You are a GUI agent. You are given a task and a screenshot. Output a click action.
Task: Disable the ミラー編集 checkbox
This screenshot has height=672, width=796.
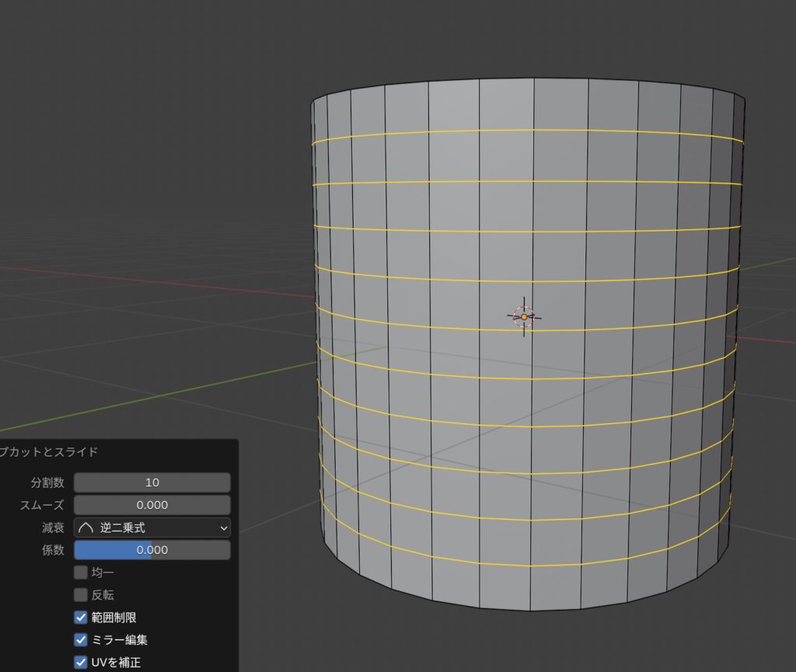coord(81,640)
